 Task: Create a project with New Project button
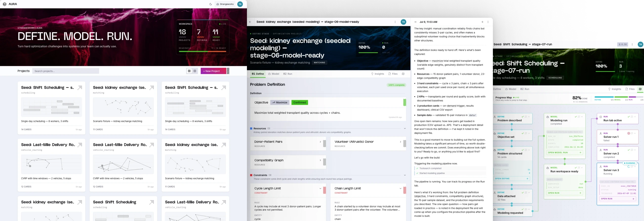pyautogui.click(x=213, y=71)
